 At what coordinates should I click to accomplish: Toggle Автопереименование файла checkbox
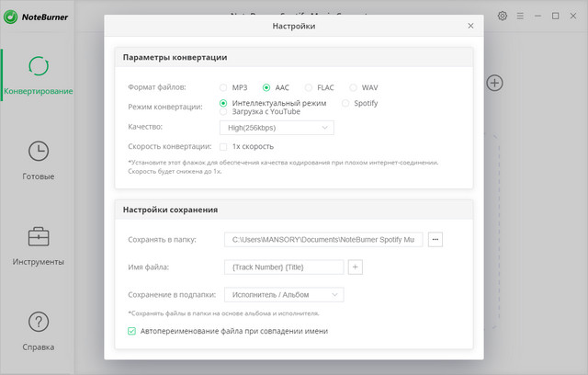coord(131,331)
